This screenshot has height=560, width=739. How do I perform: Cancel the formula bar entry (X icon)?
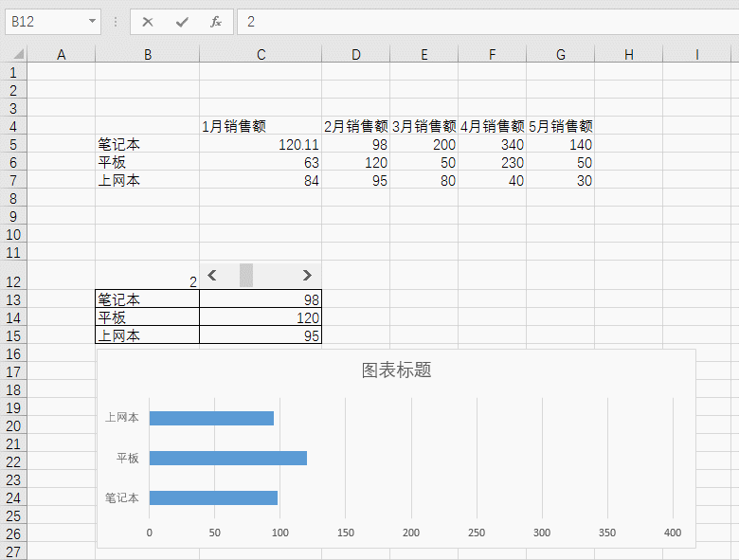pos(148,22)
